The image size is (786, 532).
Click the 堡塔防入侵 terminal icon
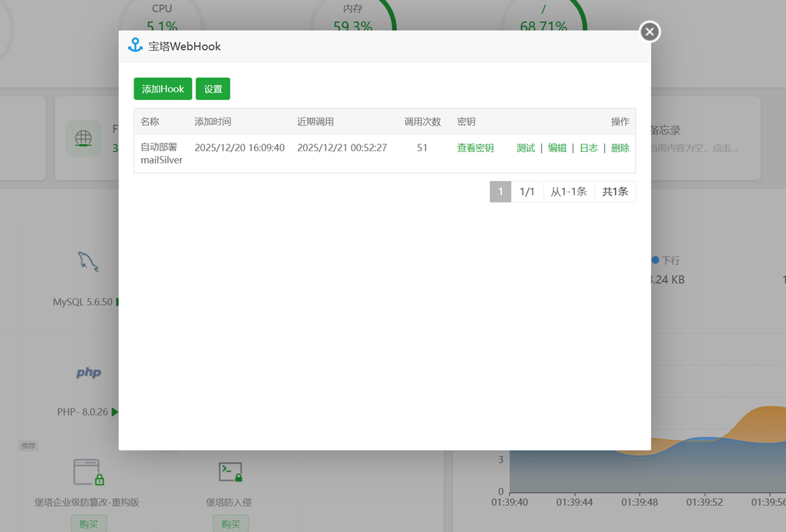coord(230,472)
